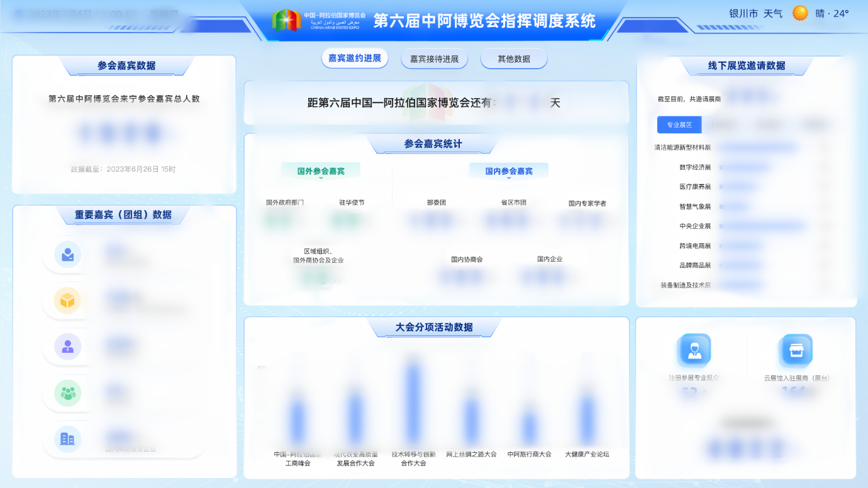Click the sun weather icon
This screenshot has width=868, height=488.
coord(800,13)
